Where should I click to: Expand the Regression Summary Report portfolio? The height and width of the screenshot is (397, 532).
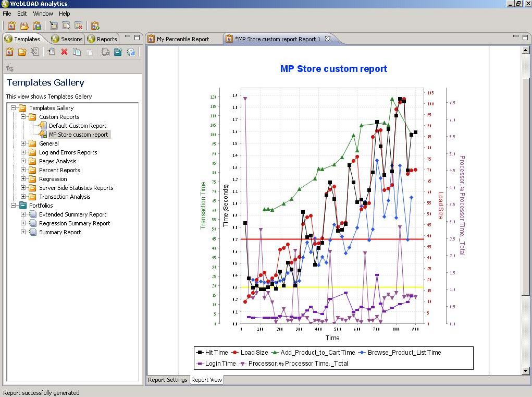(23, 223)
